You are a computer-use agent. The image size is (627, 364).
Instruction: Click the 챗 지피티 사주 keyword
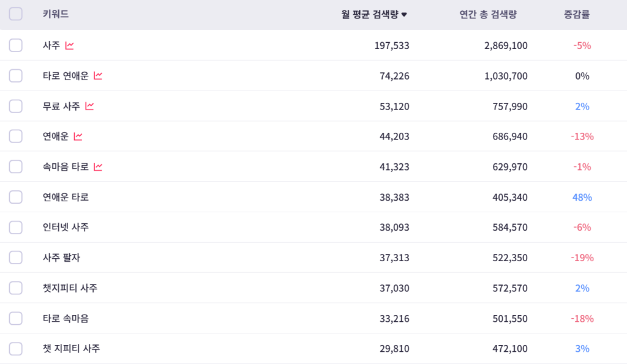coord(71,349)
